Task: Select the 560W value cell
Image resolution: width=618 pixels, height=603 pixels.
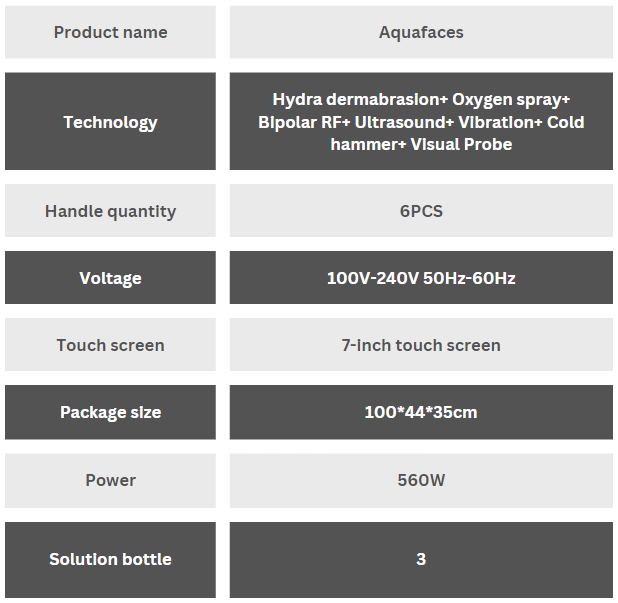Action: pos(421,480)
